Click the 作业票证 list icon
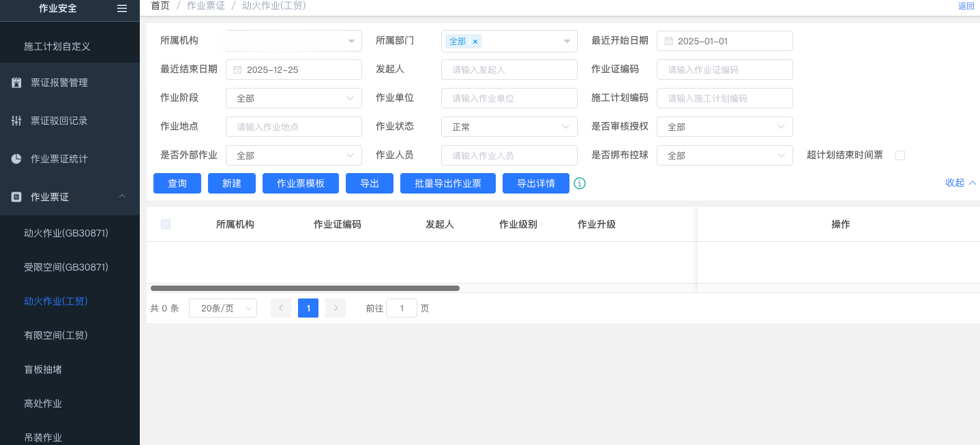The image size is (980, 445). 16,197
